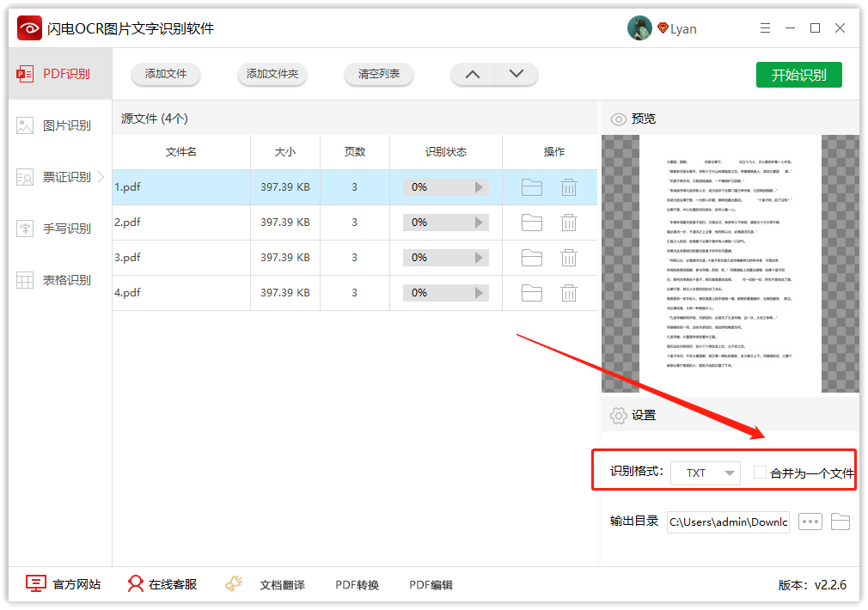Screen dimensions: 868x610
Task: Click the 操作 column header
Action: coord(553,152)
